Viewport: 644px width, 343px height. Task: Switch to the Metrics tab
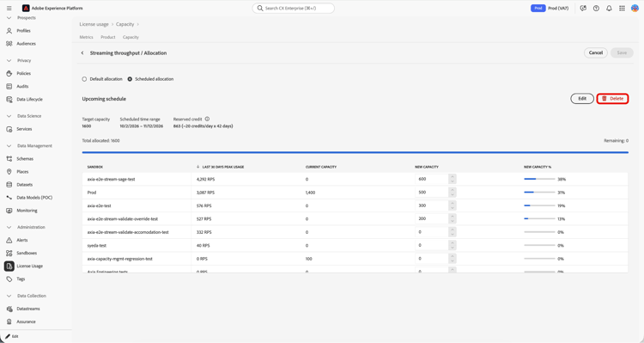[x=86, y=37]
